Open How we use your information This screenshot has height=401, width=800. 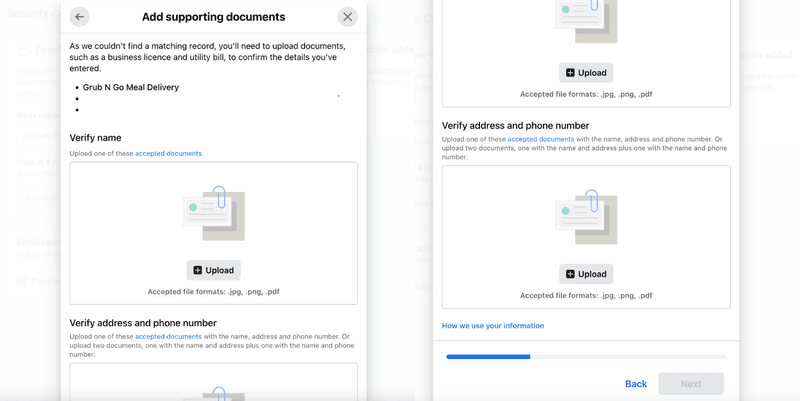493,325
